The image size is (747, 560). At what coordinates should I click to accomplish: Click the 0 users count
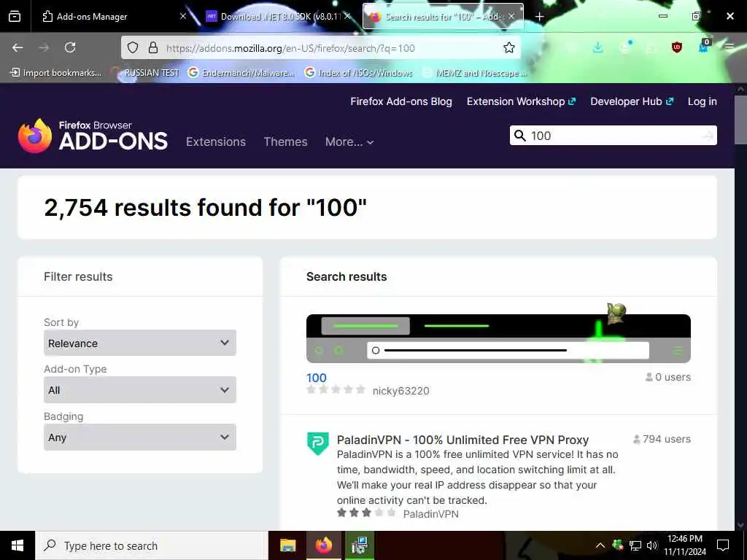(x=668, y=377)
